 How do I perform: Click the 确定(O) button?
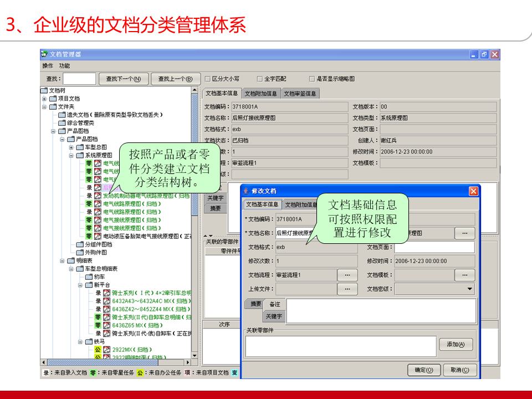click(x=424, y=370)
